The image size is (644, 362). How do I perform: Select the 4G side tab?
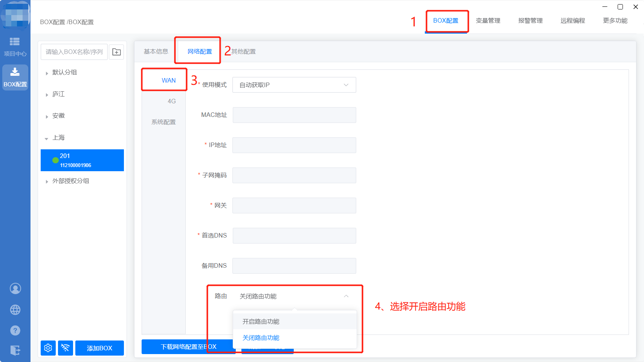click(171, 101)
